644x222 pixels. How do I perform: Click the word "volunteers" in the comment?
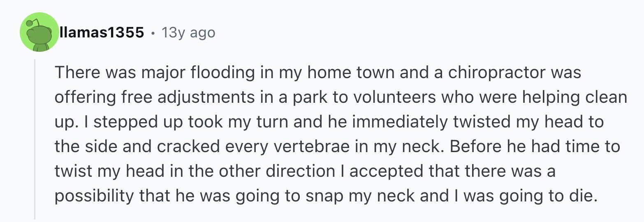point(386,97)
